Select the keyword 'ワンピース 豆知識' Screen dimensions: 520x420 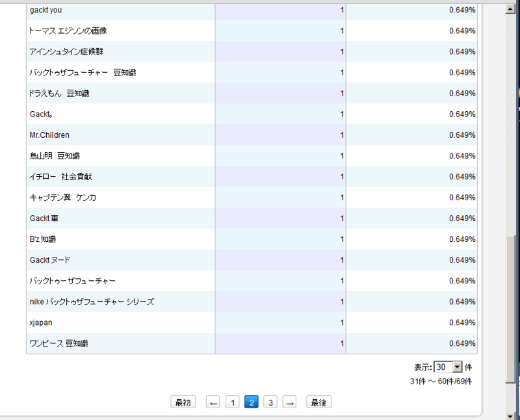pos(58,344)
